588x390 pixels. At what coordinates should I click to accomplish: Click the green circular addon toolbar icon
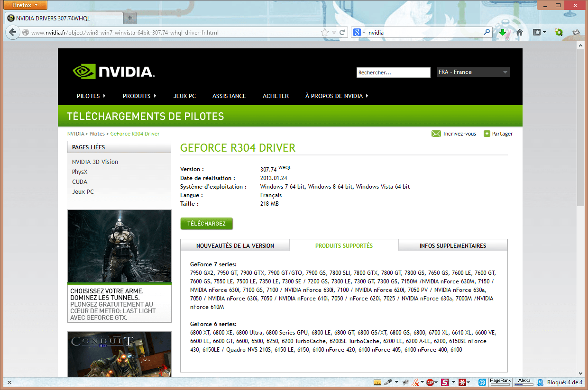tap(559, 33)
